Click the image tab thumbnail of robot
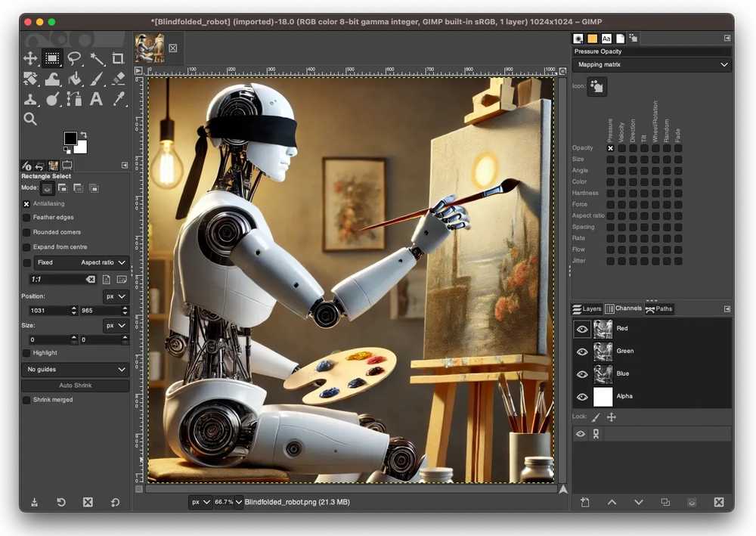 click(x=150, y=48)
